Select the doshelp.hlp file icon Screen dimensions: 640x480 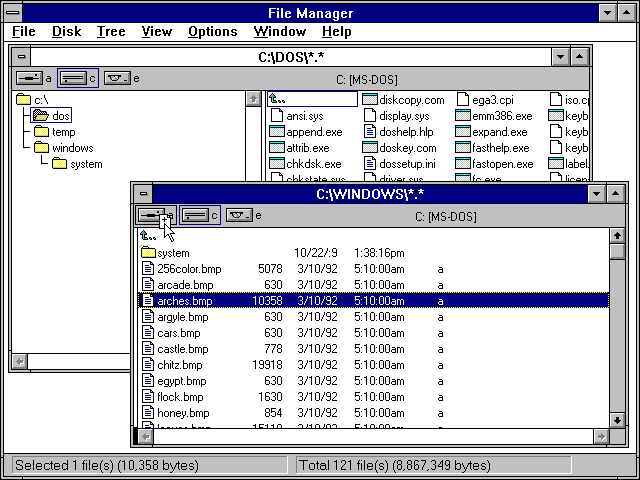(x=369, y=131)
